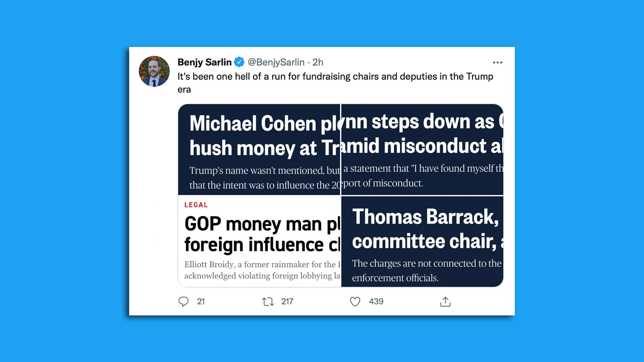Screen dimensions: 644x362
Task: Click the reply icon to comment on the tweet
Action: click(183, 302)
